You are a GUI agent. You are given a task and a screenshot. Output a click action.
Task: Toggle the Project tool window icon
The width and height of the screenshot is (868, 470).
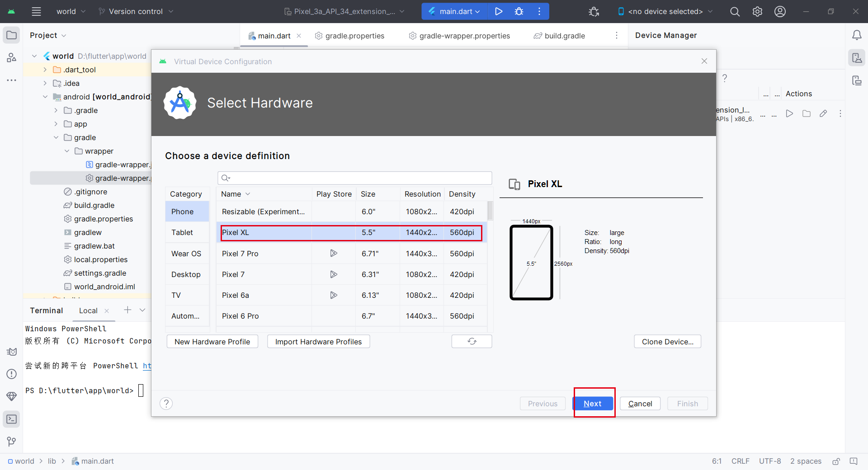point(12,35)
